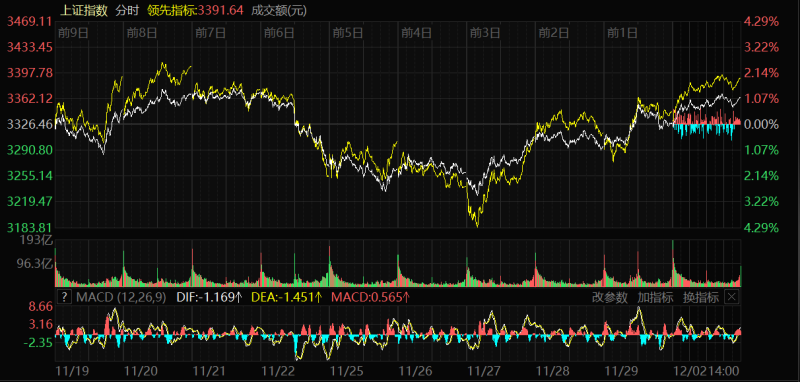800x382 pixels.
Task: Select the 前1日 day label
Action: click(x=622, y=33)
